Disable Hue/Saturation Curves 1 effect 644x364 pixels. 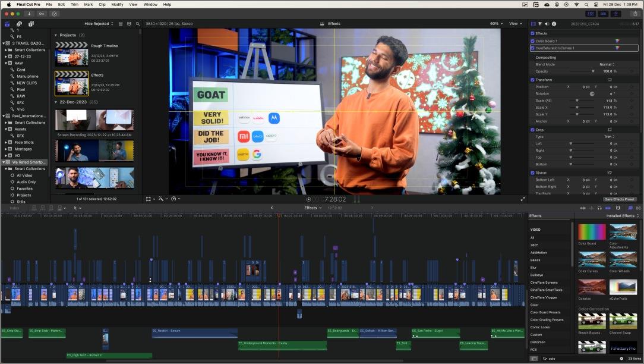tap(532, 48)
